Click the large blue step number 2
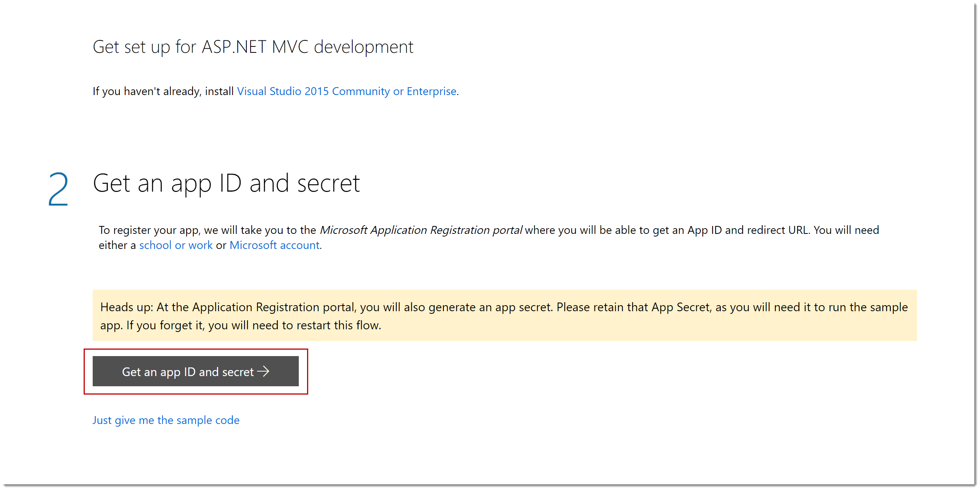This screenshot has height=490, width=980. click(x=58, y=189)
